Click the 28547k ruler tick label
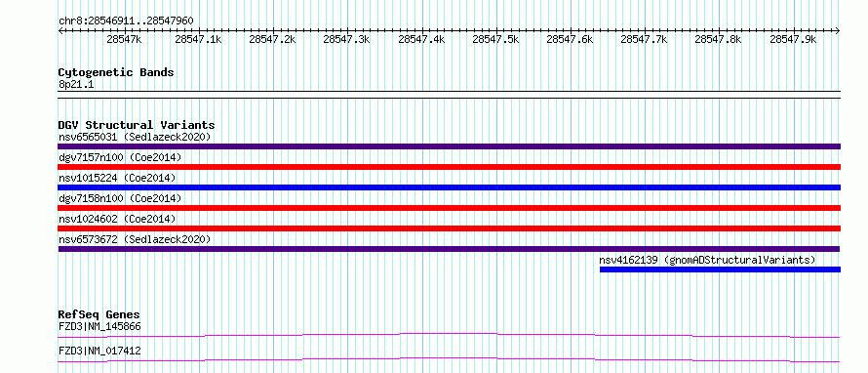 [124, 39]
